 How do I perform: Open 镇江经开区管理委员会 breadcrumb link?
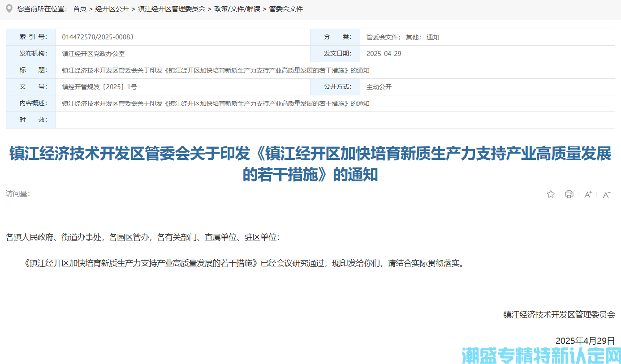[x=172, y=9]
